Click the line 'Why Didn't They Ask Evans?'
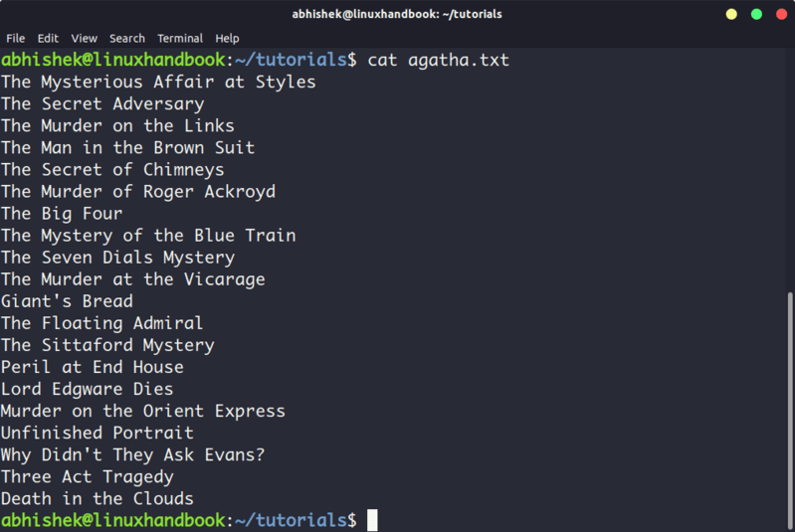Screen dimensions: 795x532 tap(133, 455)
